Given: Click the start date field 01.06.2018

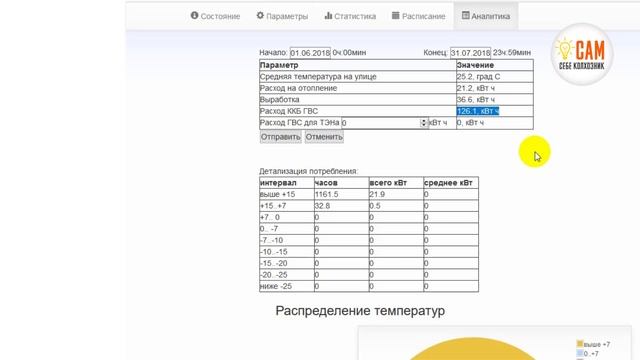Looking at the screenshot, I should pos(310,53).
